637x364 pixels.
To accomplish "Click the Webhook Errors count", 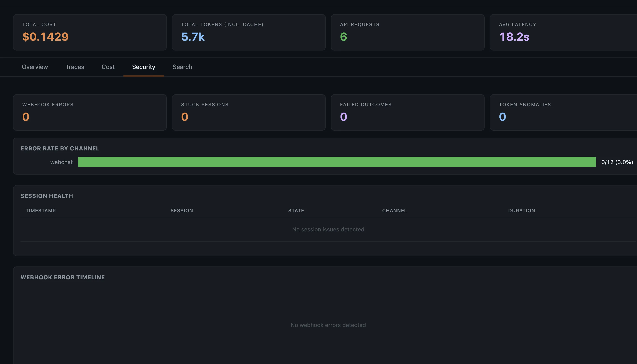I will click(25, 116).
